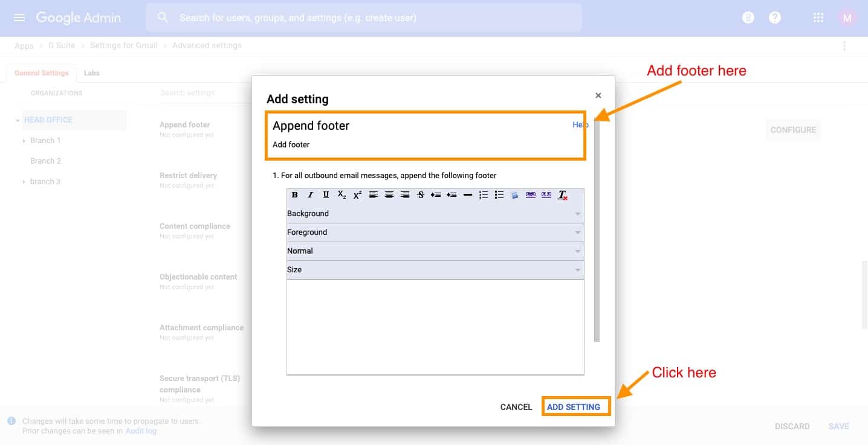Open the Foreground color dropdown
This screenshot has height=445, width=868.
435,232
